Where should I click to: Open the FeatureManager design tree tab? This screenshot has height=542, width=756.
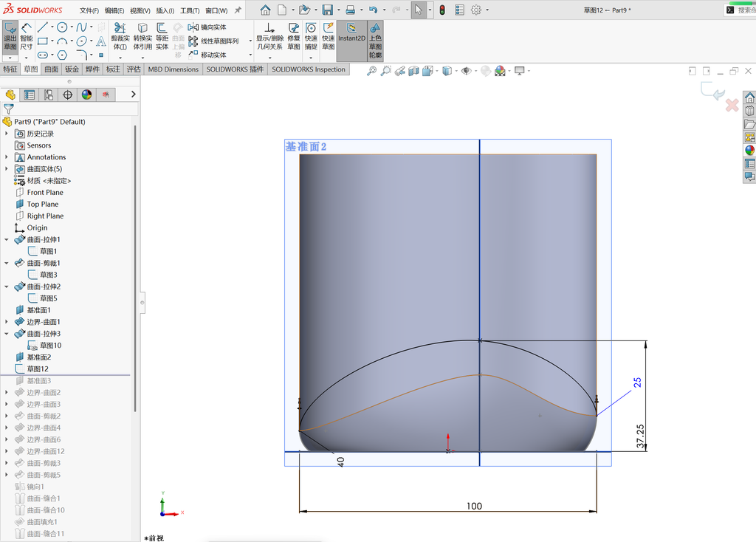(x=10, y=95)
